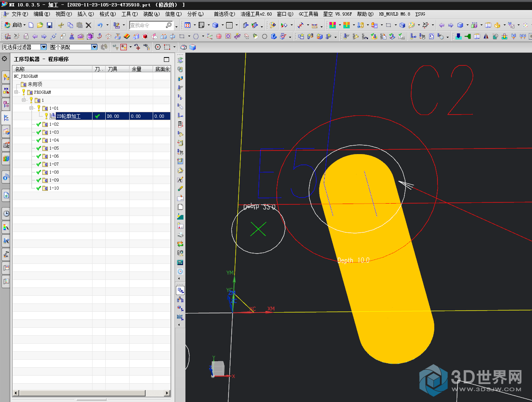Open the 插入(S) menu

tap(86, 14)
